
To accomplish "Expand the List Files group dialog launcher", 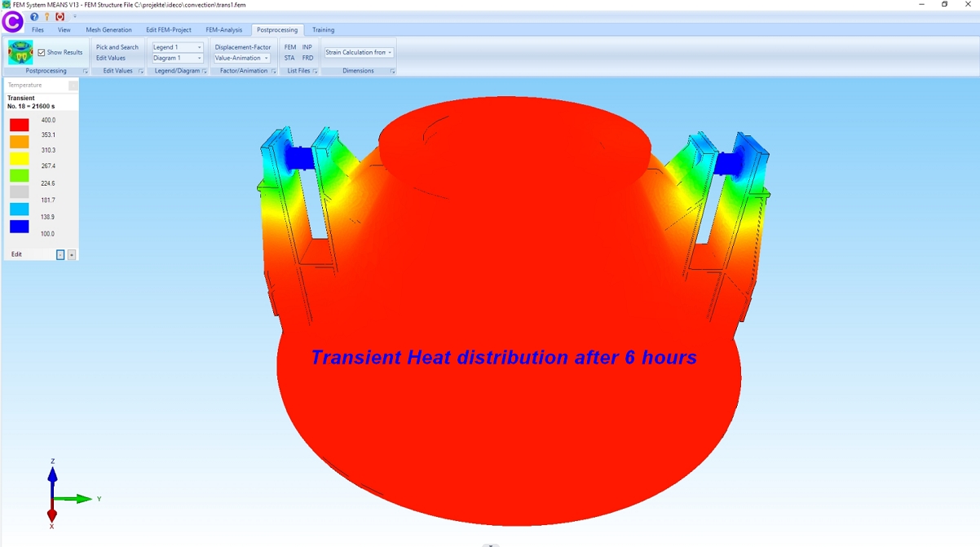I will [x=315, y=72].
